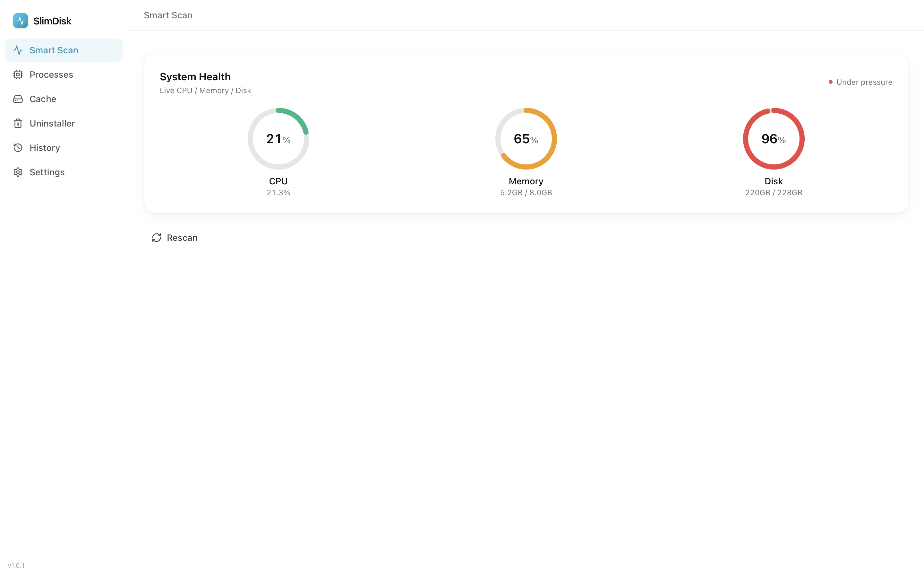Click the 'v1.0.1' version text
The image size is (924, 578).
tap(16, 565)
